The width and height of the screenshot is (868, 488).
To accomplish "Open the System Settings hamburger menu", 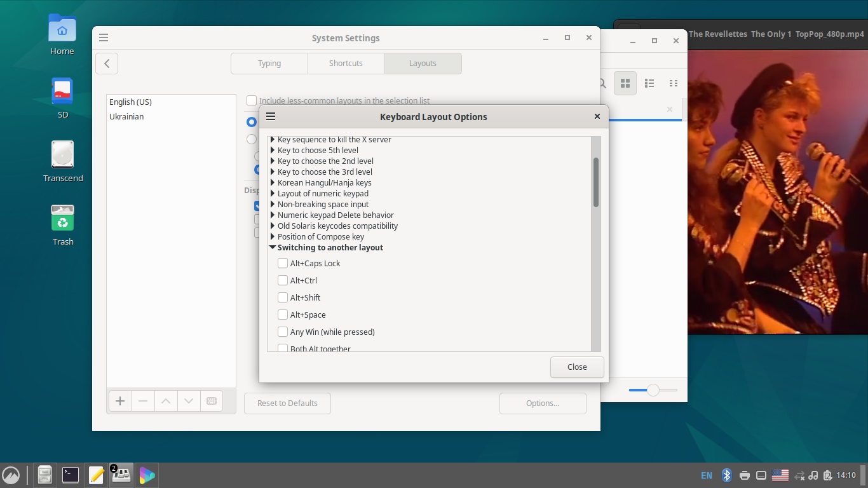I will [x=104, y=37].
